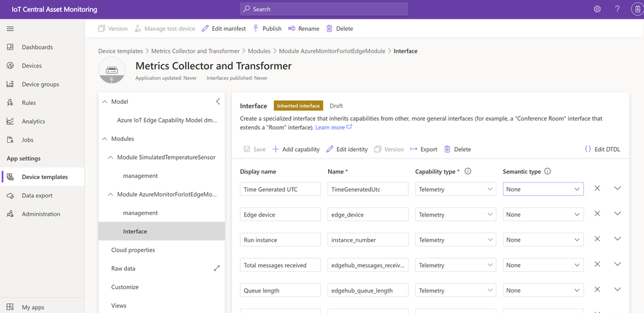Click the Add capability plus icon
This screenshot has height=313, width=644.
(276, 149)
